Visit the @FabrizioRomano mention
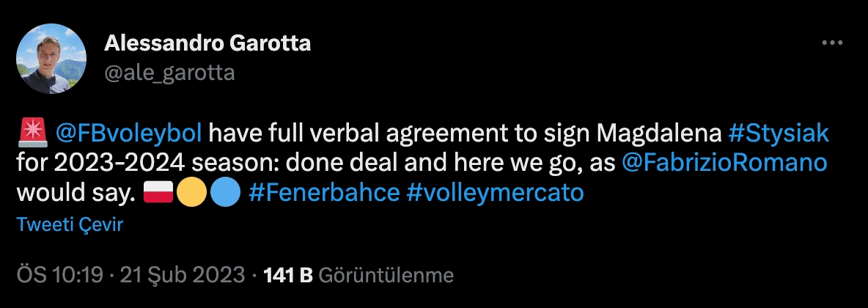Viewport: 868px width, 308px height. coord(724,163)
